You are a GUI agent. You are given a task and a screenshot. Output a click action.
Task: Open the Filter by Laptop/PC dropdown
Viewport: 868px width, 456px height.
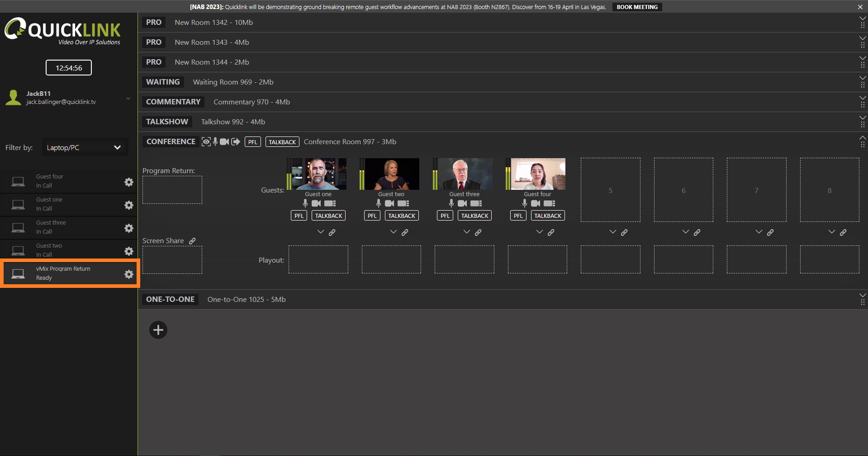point(85,147)
